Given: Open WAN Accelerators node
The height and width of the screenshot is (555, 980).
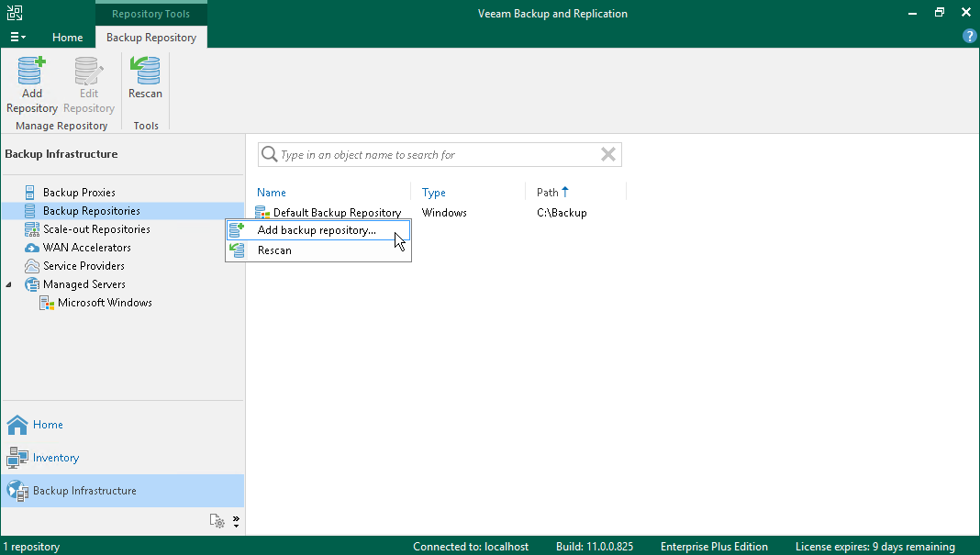Looking at the screenshot, I should point(87,248).
